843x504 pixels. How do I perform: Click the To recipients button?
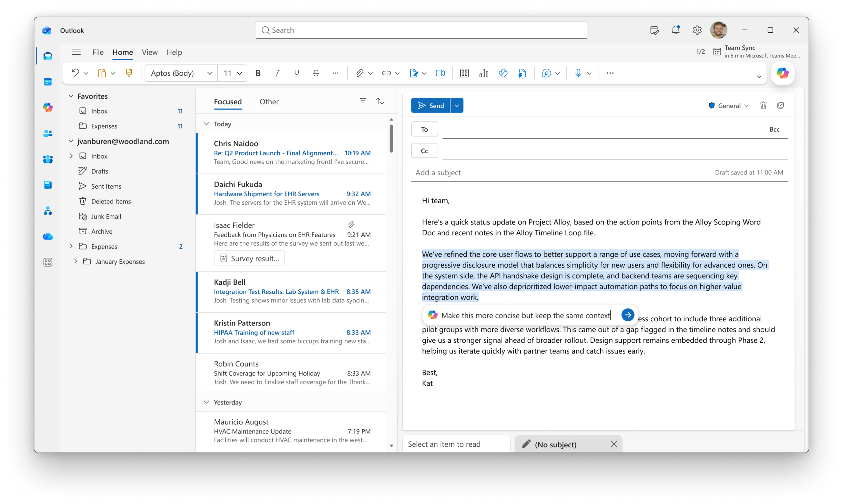click(x=424, y=129)
